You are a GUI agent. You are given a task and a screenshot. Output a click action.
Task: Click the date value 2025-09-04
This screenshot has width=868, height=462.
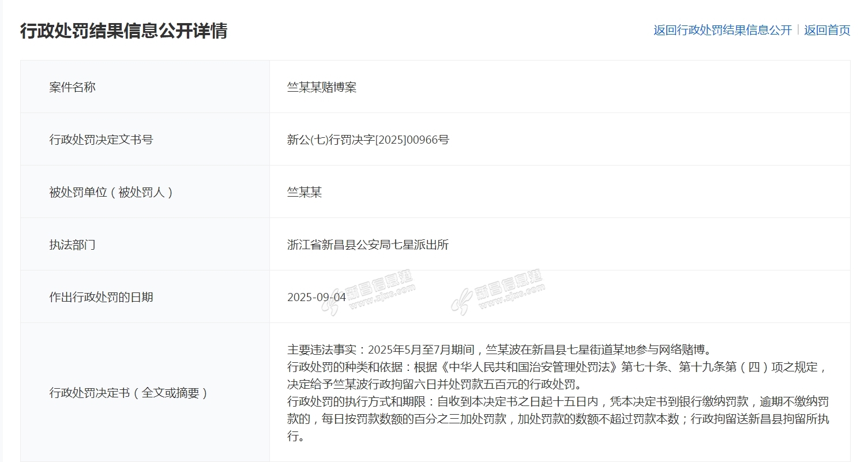pyautogui.click(x=317, y=297)
